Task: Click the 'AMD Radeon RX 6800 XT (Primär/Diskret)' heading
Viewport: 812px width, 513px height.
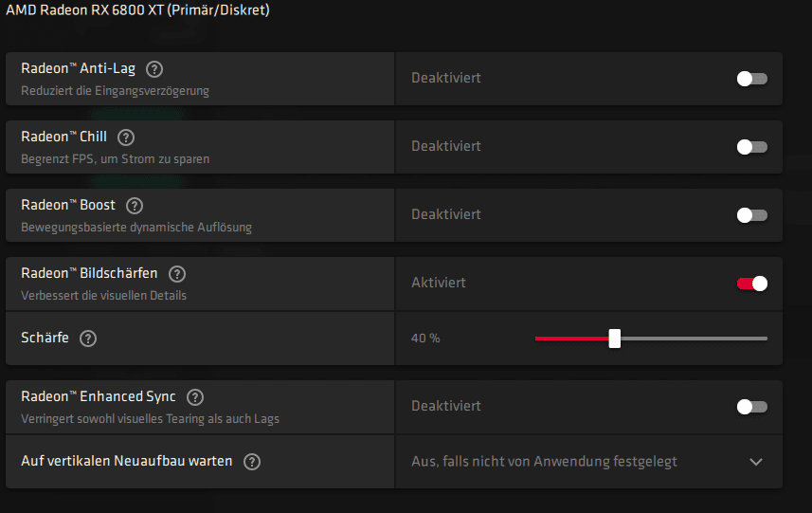Action: click(x=137, y=9)
